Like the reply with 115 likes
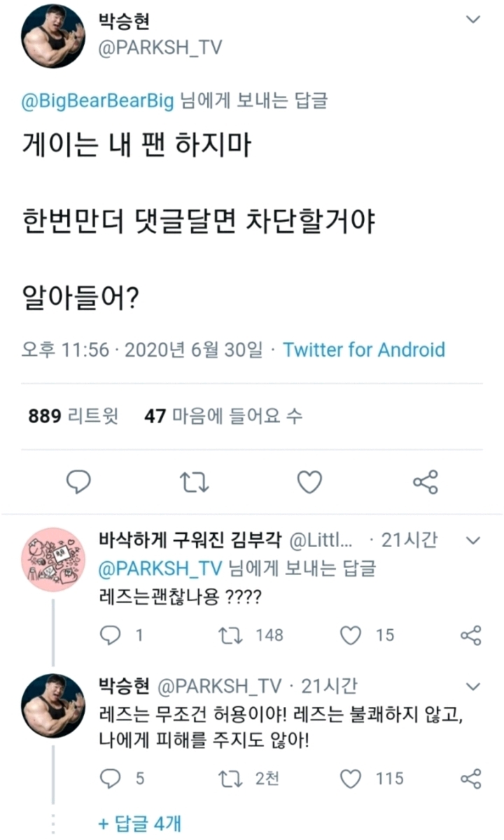The width and height of the screenshot is (504, 840). coord(351,778)
